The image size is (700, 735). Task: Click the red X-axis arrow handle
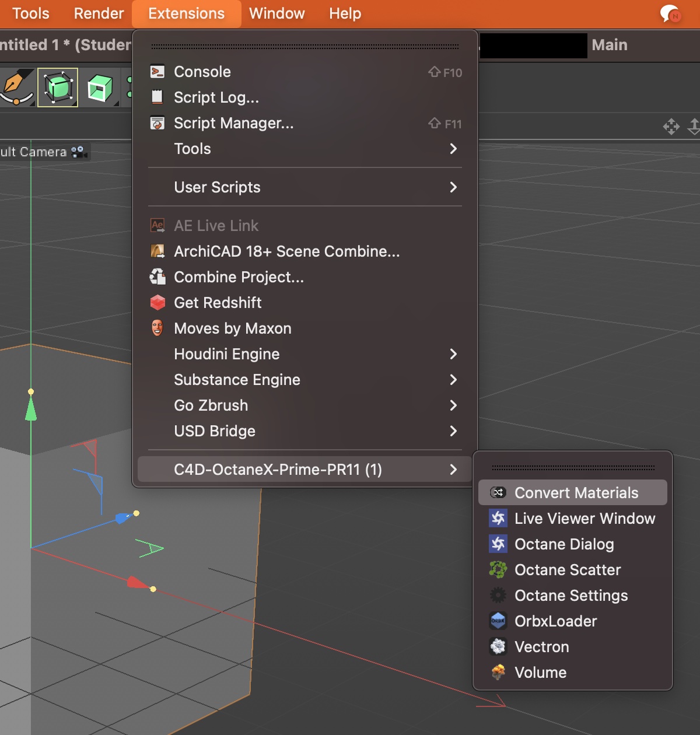click(x=138, y=582)
